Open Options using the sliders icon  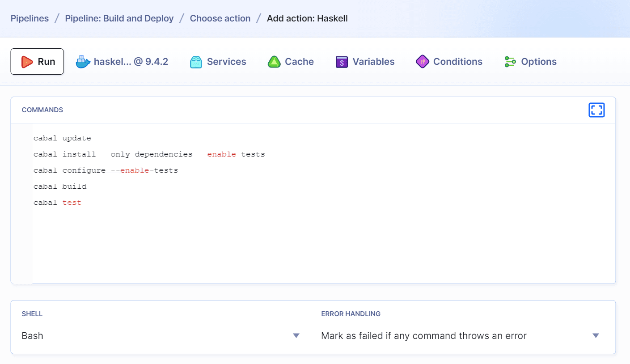(x=509, y=62)
